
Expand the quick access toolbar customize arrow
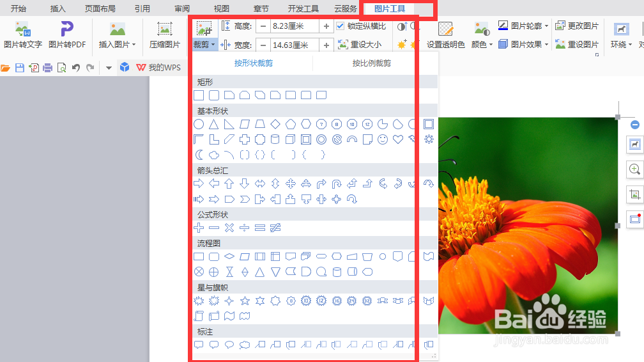click(x=109, y=68)
